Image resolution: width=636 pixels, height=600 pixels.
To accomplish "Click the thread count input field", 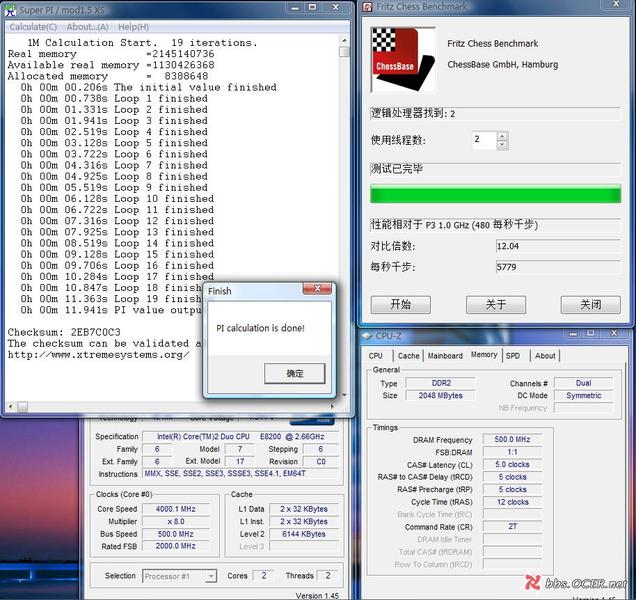I will click(484, 140).
